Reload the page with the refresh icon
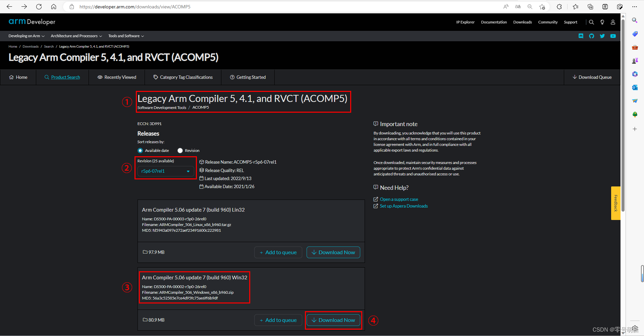Viewport: 644px width, 336px height. 39,7
